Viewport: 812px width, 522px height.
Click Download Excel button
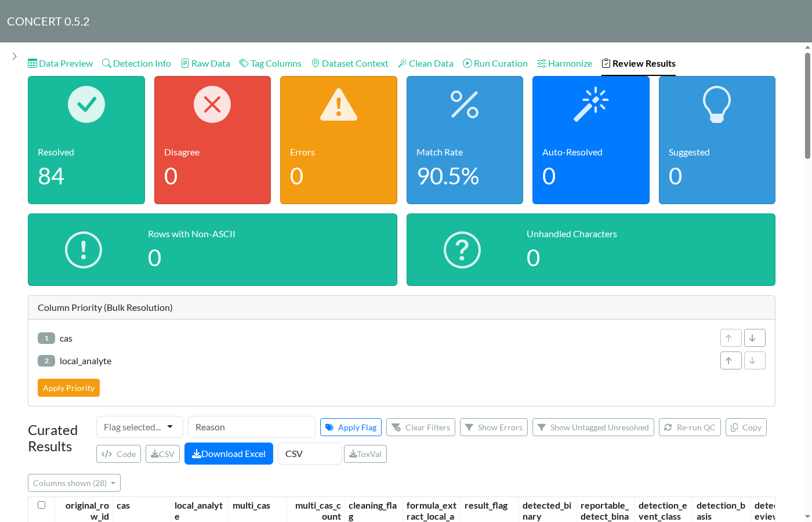229,454
